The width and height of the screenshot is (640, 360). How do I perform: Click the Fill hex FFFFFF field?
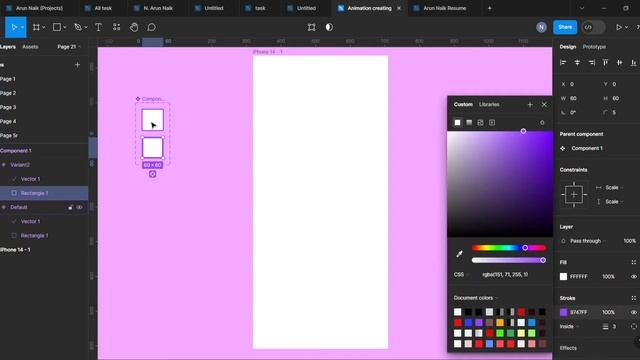click(578, 277)
